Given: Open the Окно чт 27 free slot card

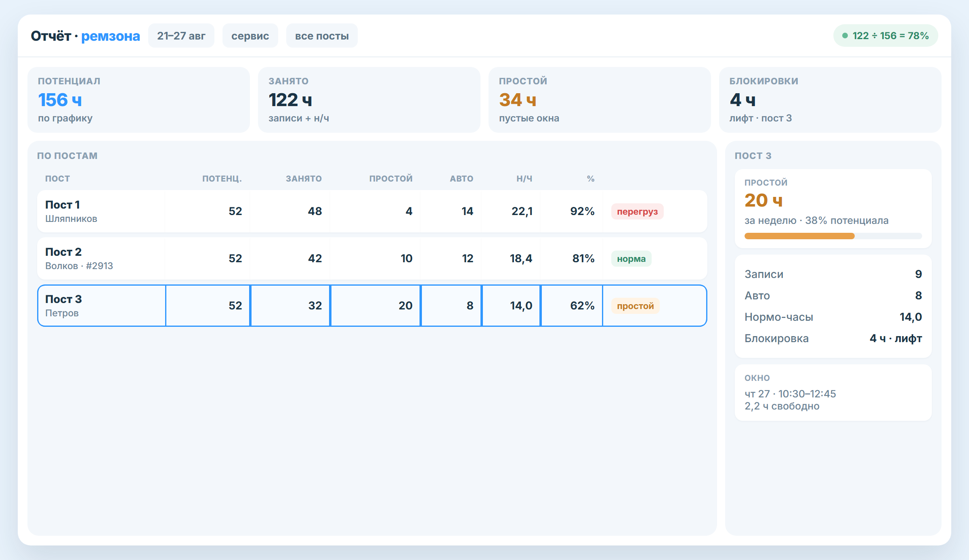Looking at the screenshot, I should tap(833, 393).
